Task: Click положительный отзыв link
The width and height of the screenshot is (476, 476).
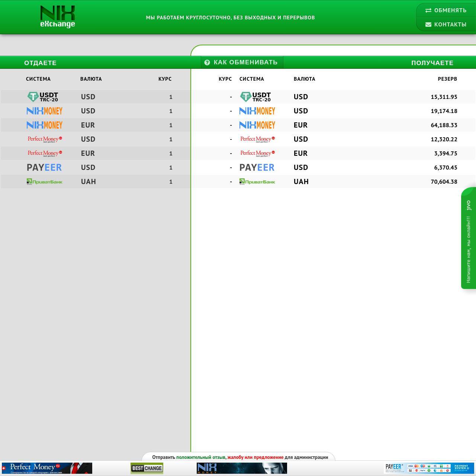Action: (x=201, y=457)
